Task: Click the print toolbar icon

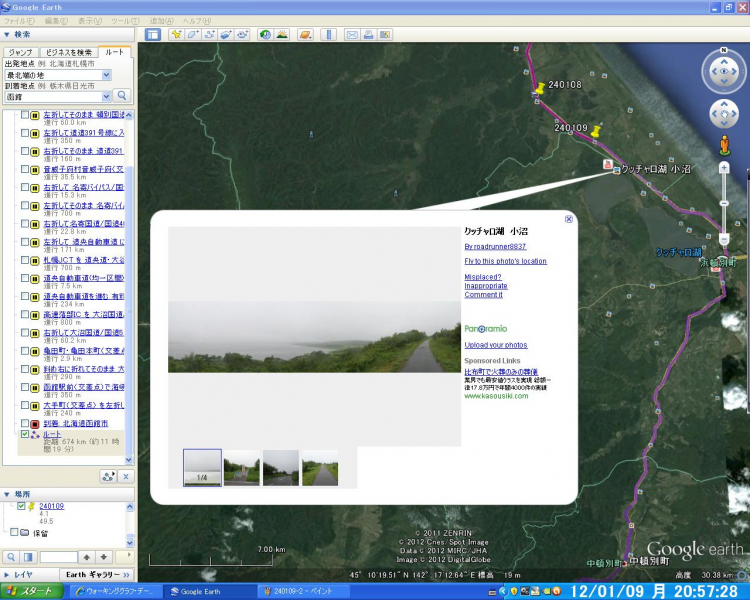Action: [x=368, y=34]
